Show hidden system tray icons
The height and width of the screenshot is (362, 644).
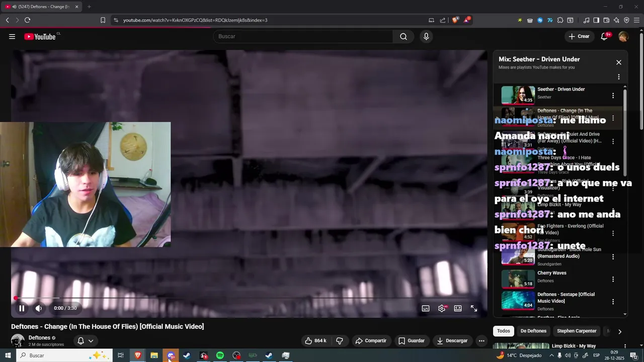(x=551, y=355)
